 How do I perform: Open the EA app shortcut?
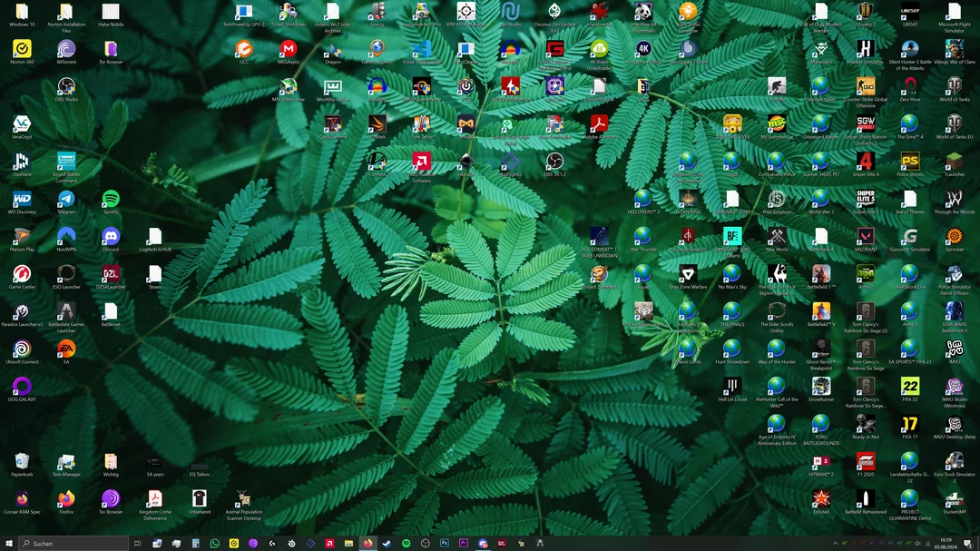click(66, 349)
